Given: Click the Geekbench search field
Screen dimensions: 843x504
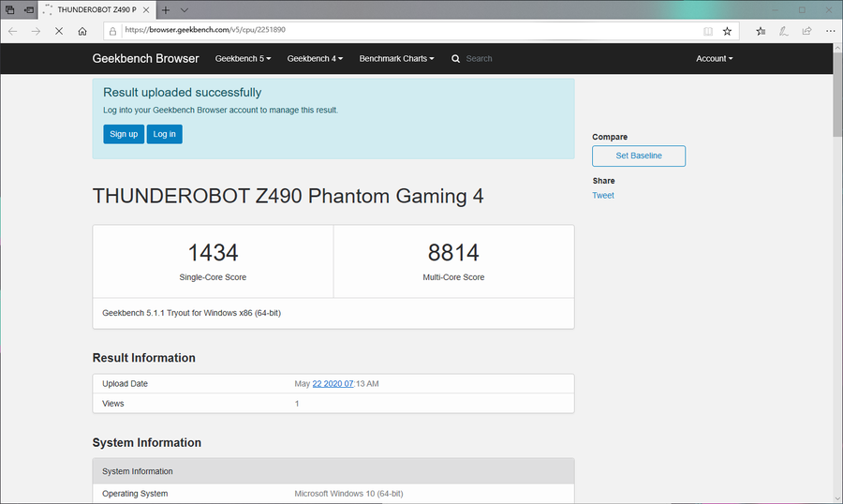Looking at the screenshot, I should 506,58.
